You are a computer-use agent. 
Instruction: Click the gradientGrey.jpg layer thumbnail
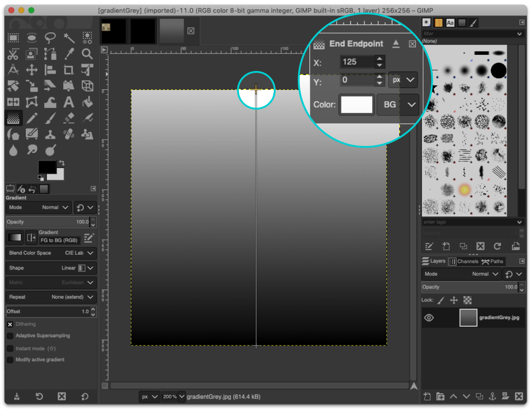point(468,317)
